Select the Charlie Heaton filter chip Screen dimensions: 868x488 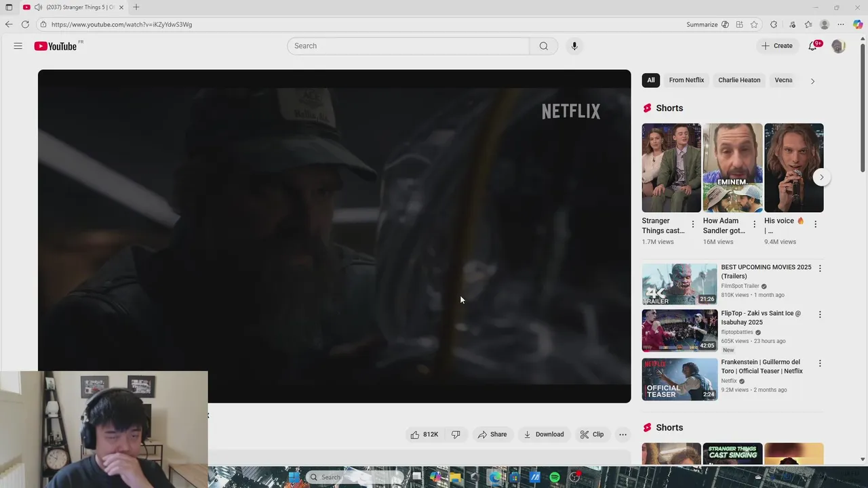pos(739,80)
